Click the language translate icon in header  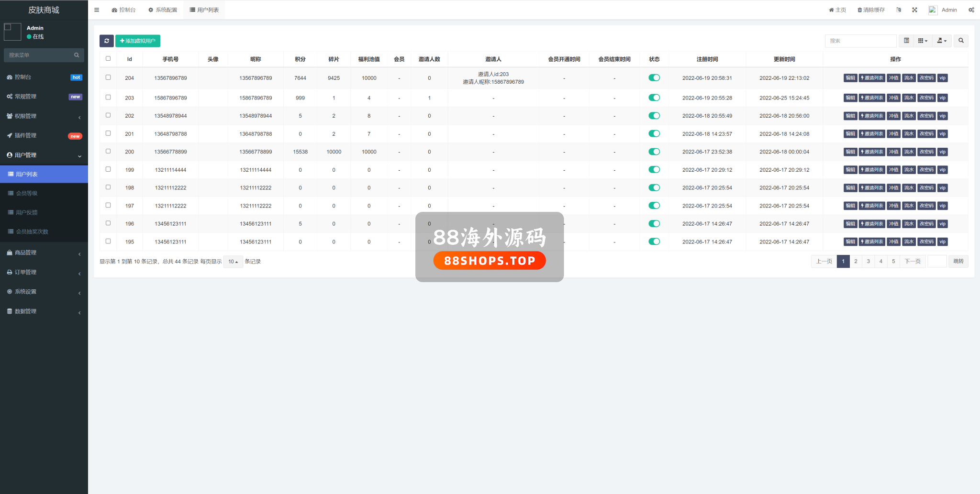coord(899,10)
